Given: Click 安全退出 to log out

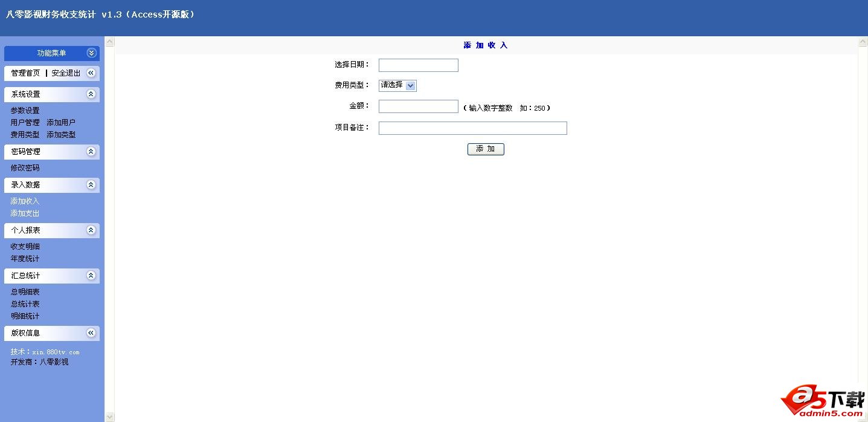Looking at the screenshot, I should [66, 73].
